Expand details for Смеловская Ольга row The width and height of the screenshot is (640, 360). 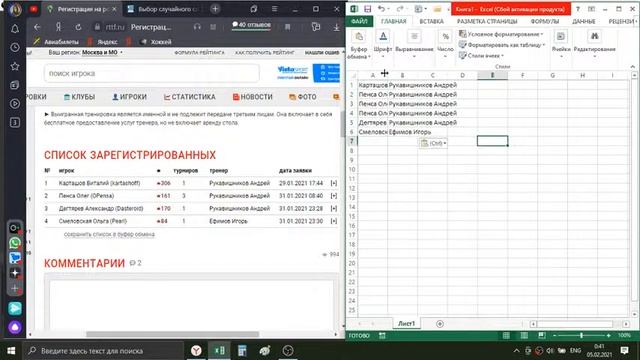click(334, 221)
